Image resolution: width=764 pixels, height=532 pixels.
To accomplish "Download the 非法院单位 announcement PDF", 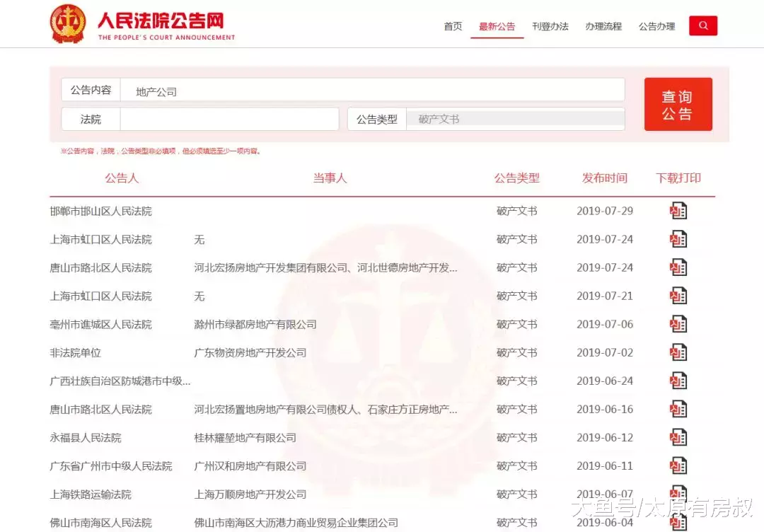I will [x=678, y=352].
